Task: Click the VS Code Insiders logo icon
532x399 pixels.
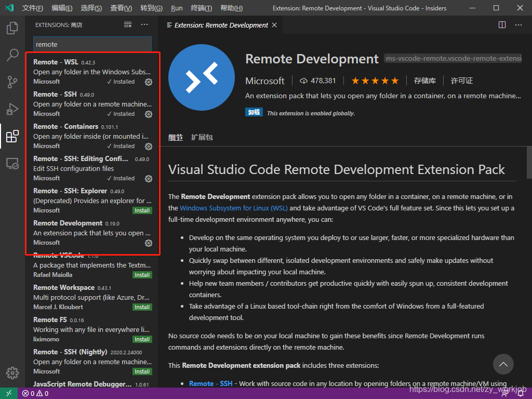Action: click(9, 8)
